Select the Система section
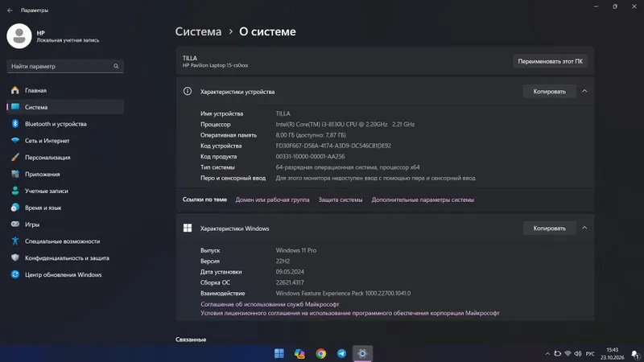The height and width of the screenshot is (362, 644). [x=65, y=107]
